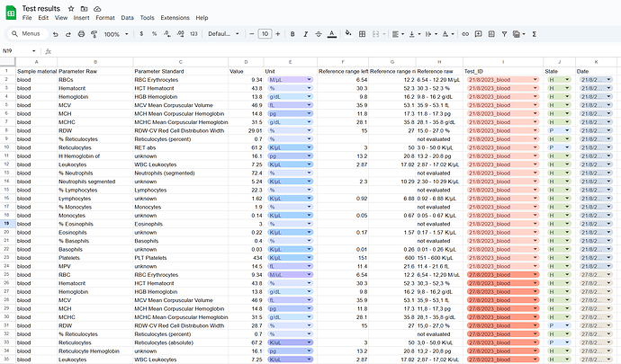This screenshot has height=364, width=621.
Task: Open the filter views dropdown
Action: click(x=518, y=34)
